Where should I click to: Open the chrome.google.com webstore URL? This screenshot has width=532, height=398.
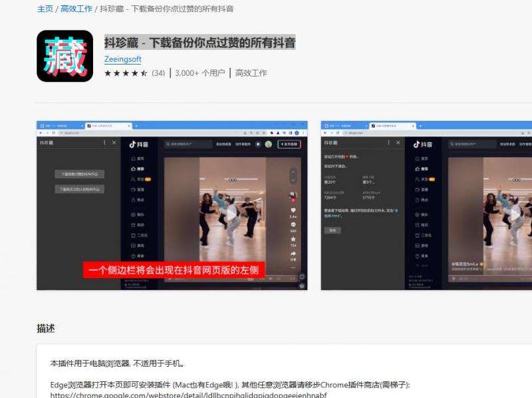tap(188, 395)
